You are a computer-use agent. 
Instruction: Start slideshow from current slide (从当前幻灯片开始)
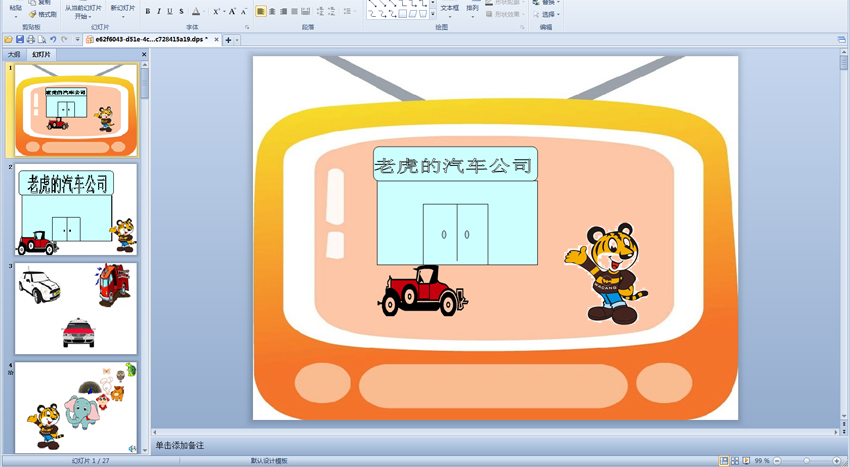pyautogui.click(x=83, y=11)
